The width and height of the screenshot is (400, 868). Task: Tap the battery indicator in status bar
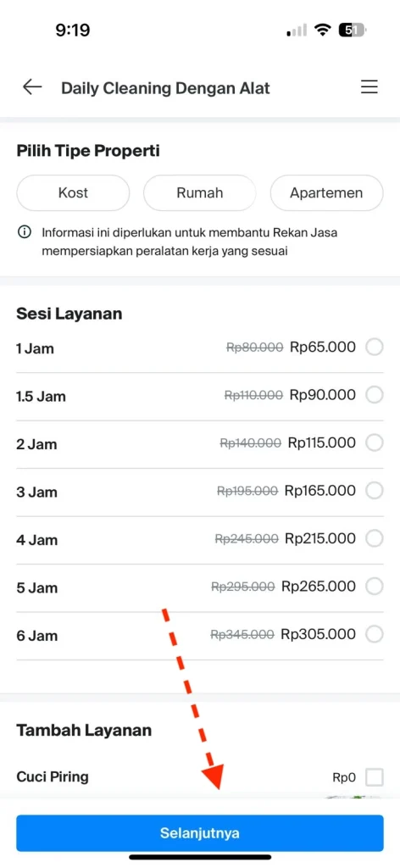[x=352, y=30]
